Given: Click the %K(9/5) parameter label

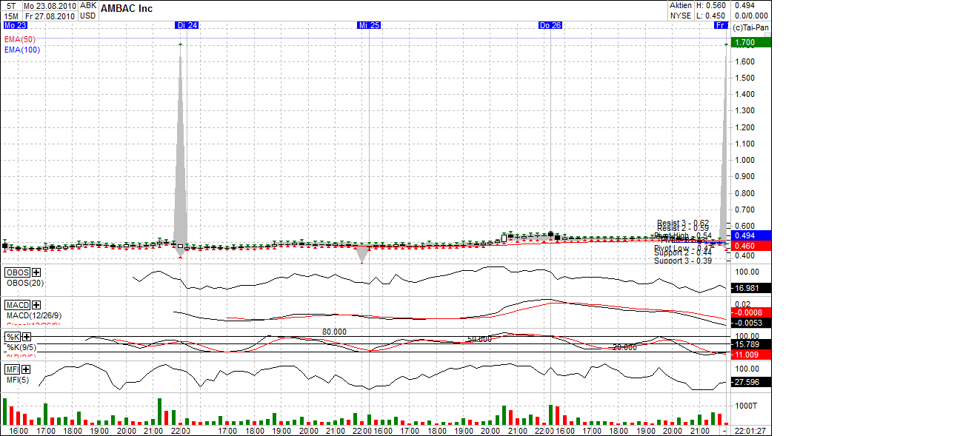Looking at the screenshot, I should coord(21,347).
